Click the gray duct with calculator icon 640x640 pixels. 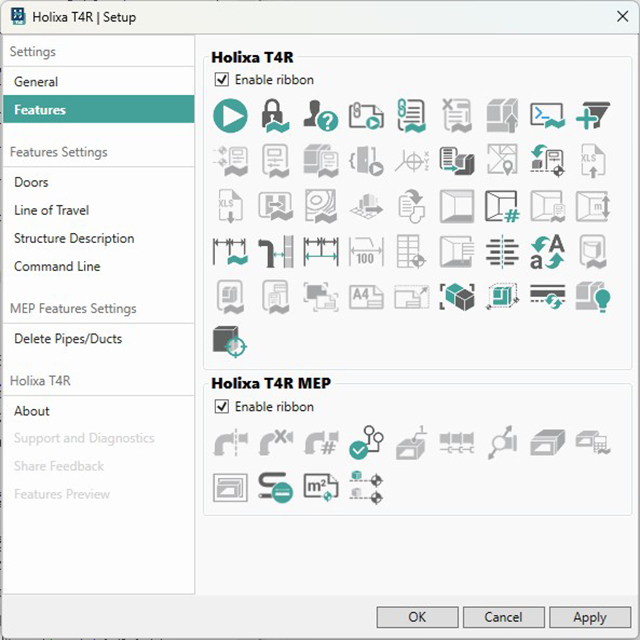[x=593, y=442]
